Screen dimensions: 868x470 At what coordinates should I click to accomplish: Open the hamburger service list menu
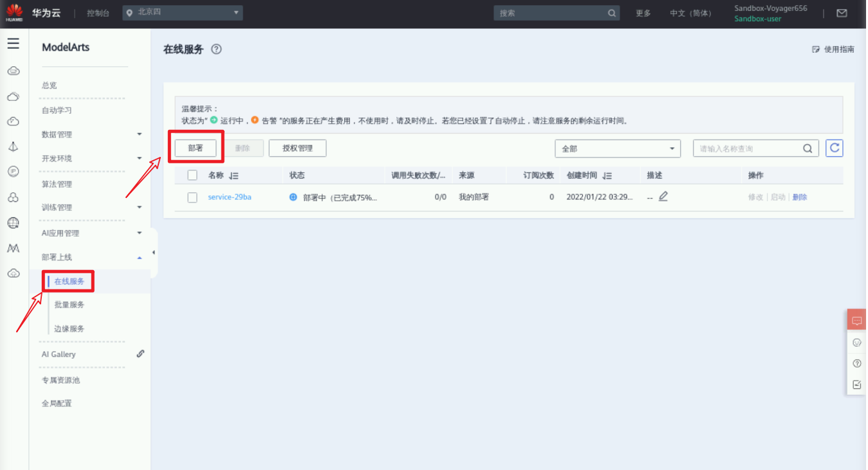click(x=14, y=44)
